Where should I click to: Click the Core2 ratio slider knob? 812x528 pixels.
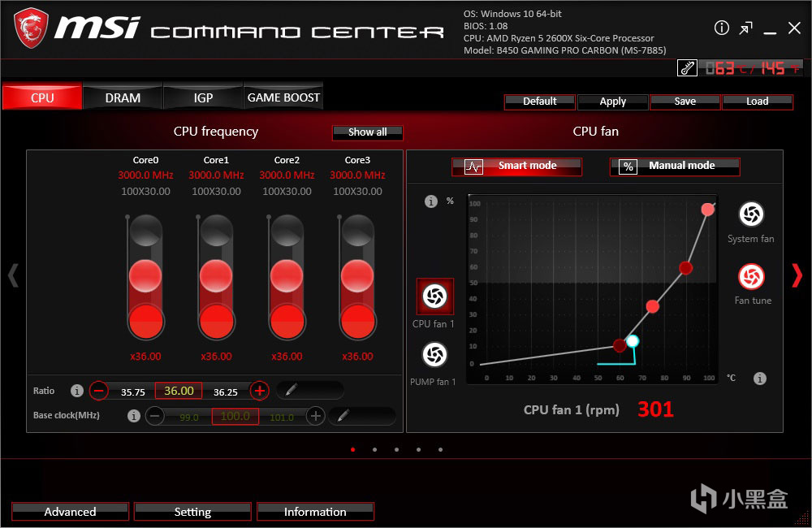[287, 276]
